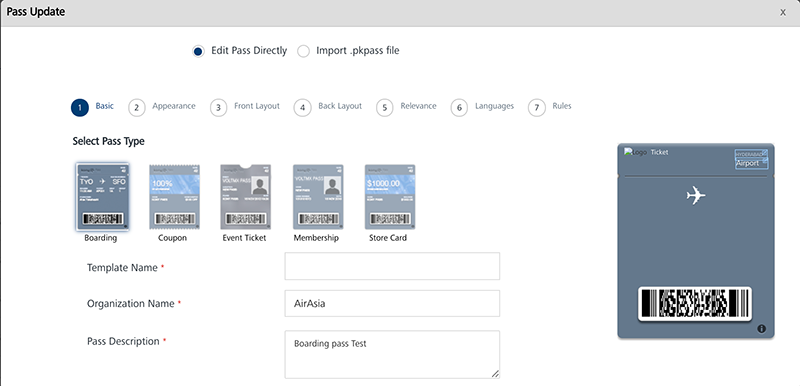The width and height of the screenshot is (800, 386).
Task: Pick the Event Ticket pass type icon
Action: pyautogui.click(x=245, y=197)
